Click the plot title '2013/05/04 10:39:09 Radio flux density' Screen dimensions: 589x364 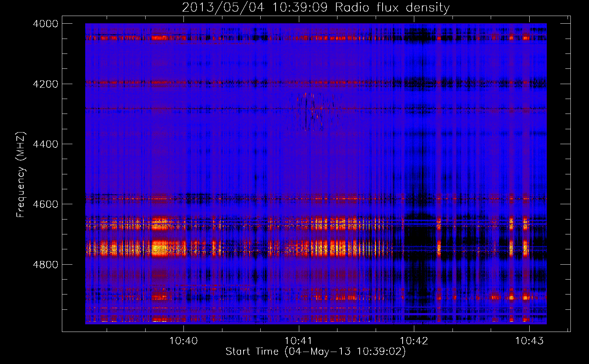(316, 8)
